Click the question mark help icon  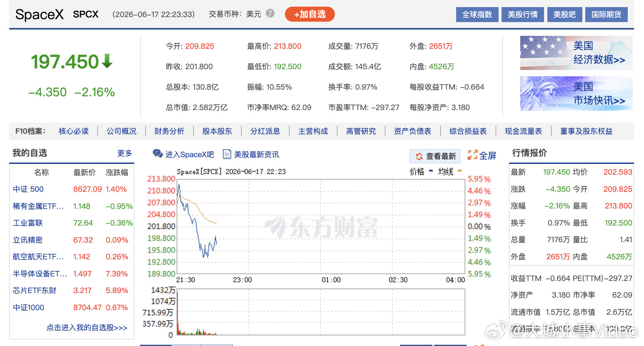pyautogui.click(x=270, y=13)
